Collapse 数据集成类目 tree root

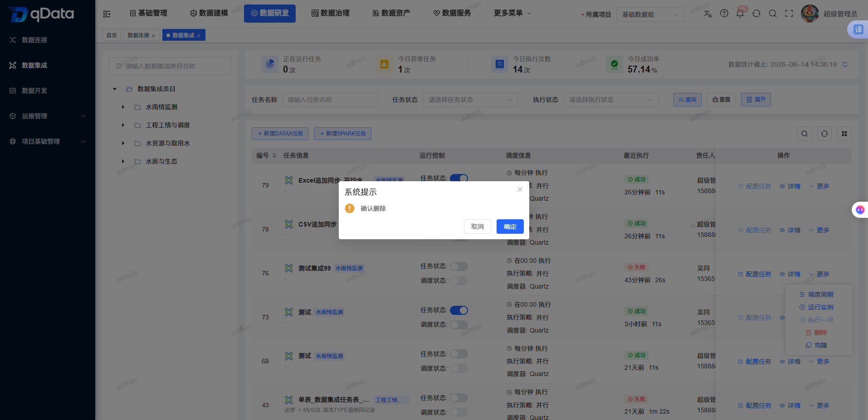(115, 89)
